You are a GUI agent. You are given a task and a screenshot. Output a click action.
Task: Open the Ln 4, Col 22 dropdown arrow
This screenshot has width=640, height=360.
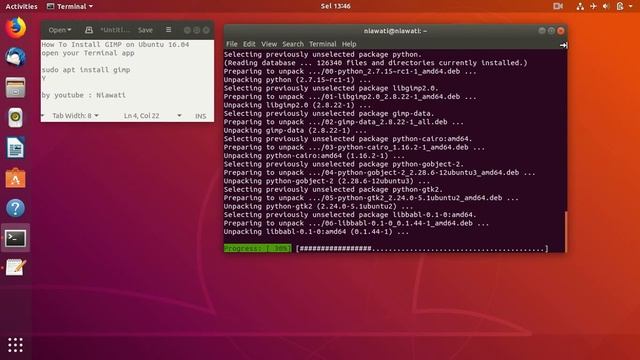click(179, 116)
